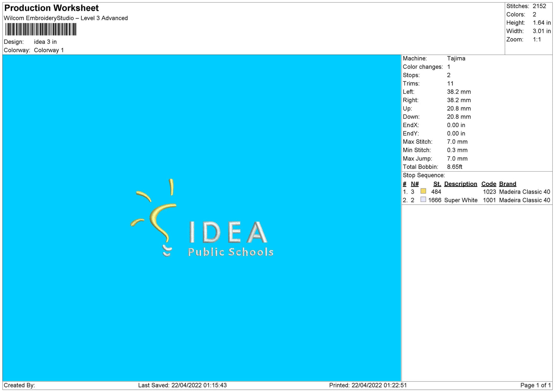Select 'Wilcom EmbroideryStudio – Level 3 Advanced' text

pos(66,18)
